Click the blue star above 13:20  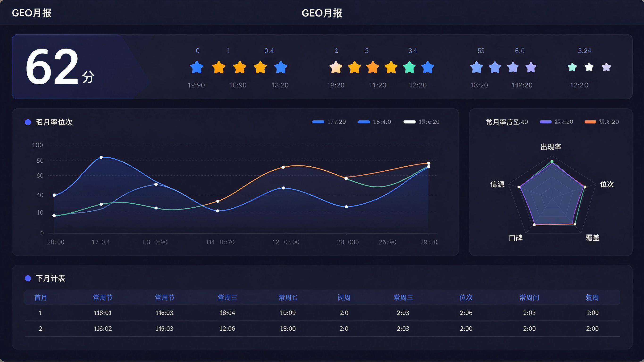coord(281,67)
